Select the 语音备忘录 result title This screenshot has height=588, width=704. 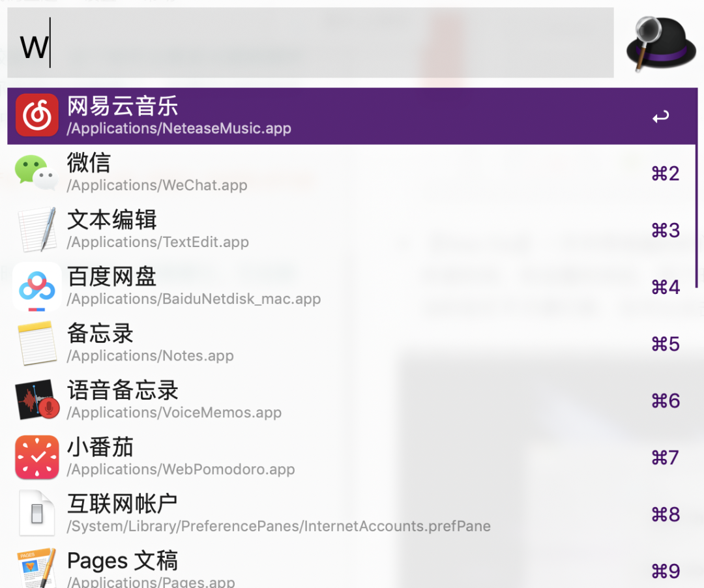coord(123,390)
